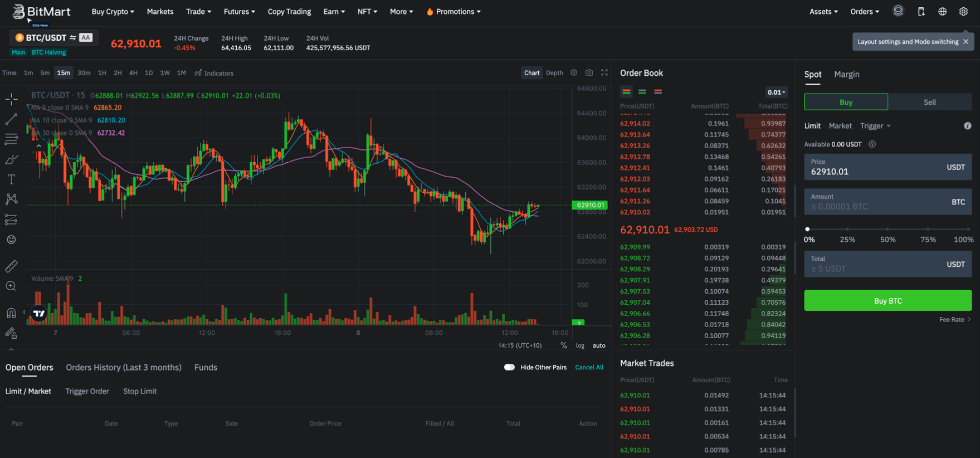Screen dimensions: 980x458
Task: Select the 30m timeframe
Action: point(84,73)
